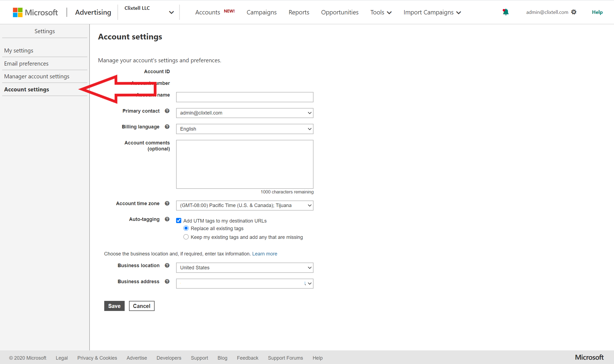Expand the Primary contact dropdown
Image resolution: width=614 pixels, height=364 pixels.
click(x=309, y=113)
